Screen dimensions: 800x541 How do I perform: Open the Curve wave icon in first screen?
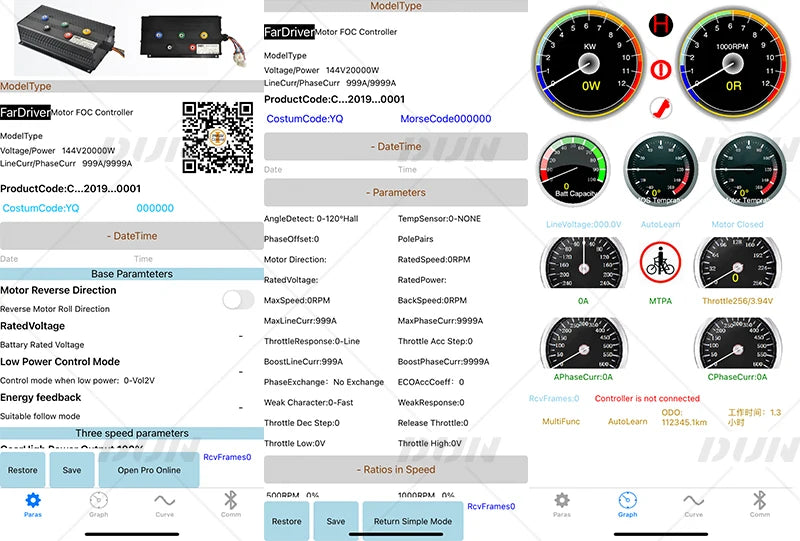point(164,500)
